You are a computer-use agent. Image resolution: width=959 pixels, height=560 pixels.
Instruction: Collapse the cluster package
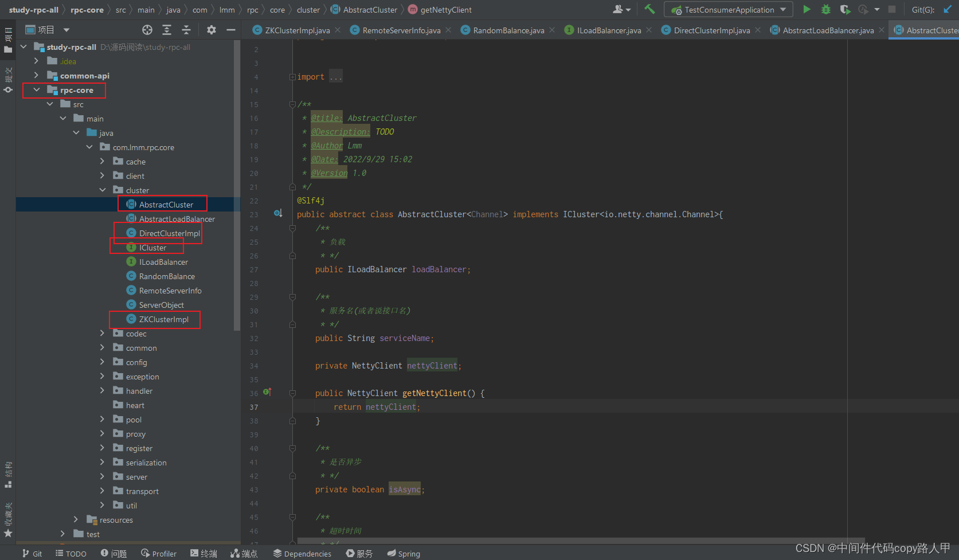point(103,190)
